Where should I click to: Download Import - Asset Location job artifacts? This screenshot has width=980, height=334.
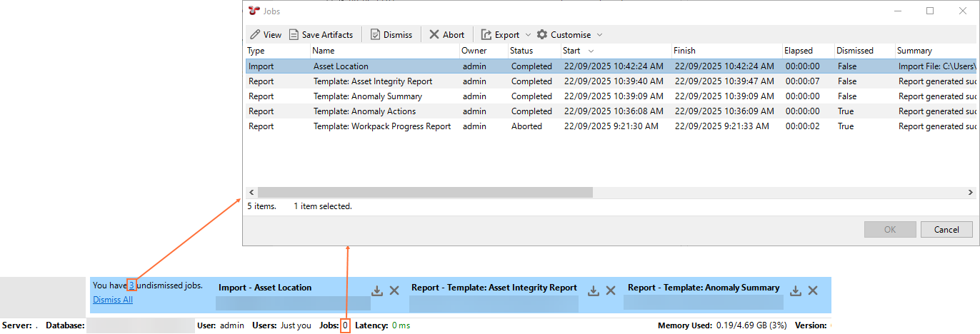[377, 290]
